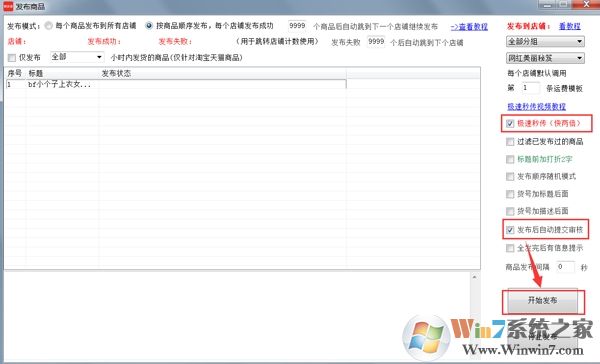This screenshot has height=364, width=600.
Task: Enable 极速秒传 checkbox
Action: click(510, 124)
